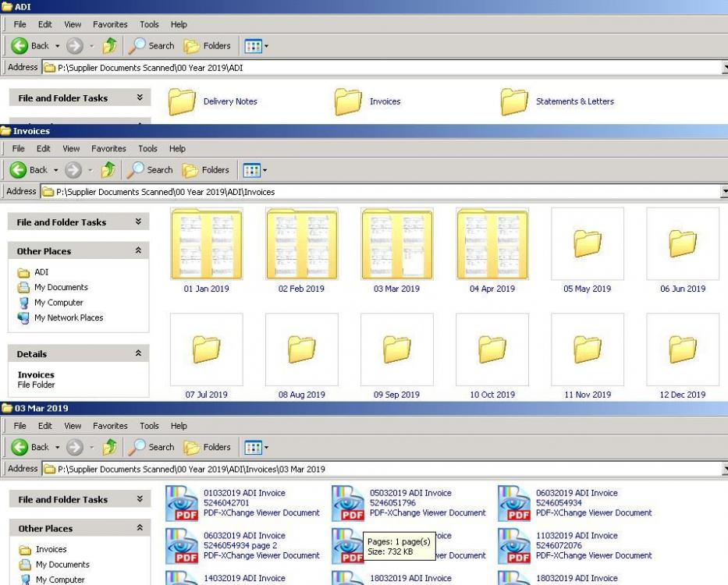Expand File and Folder Tasks in 03 Mar window
728x585 pixels.
click(x=140, y=499)
